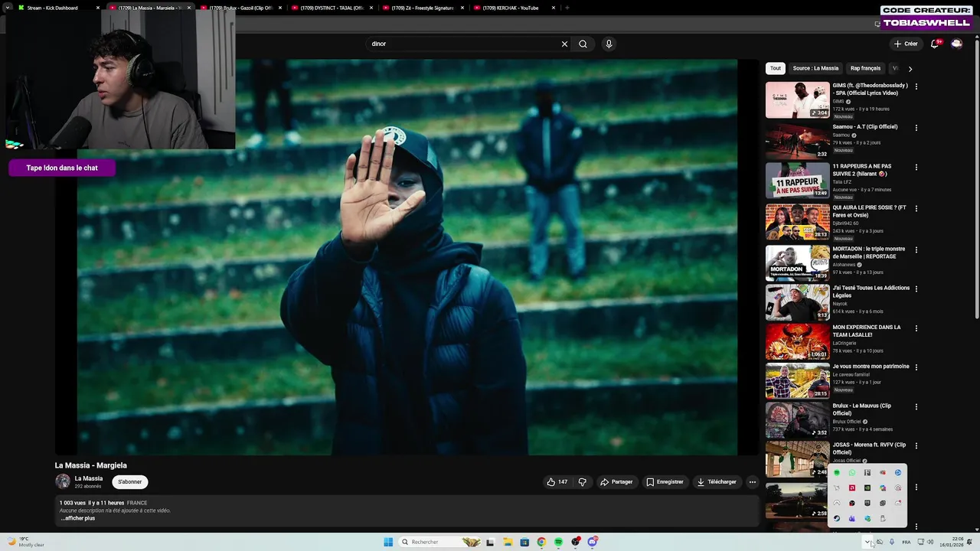Viewport: 980px width, 551px height.
Task: Open options for QUI AURA LE PIRE SOSIE
Action: (916, 208)
